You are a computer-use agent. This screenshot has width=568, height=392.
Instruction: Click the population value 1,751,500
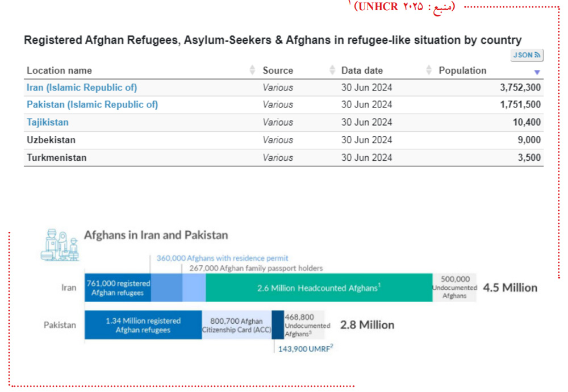pyautogui.click(x=520, y=105)
